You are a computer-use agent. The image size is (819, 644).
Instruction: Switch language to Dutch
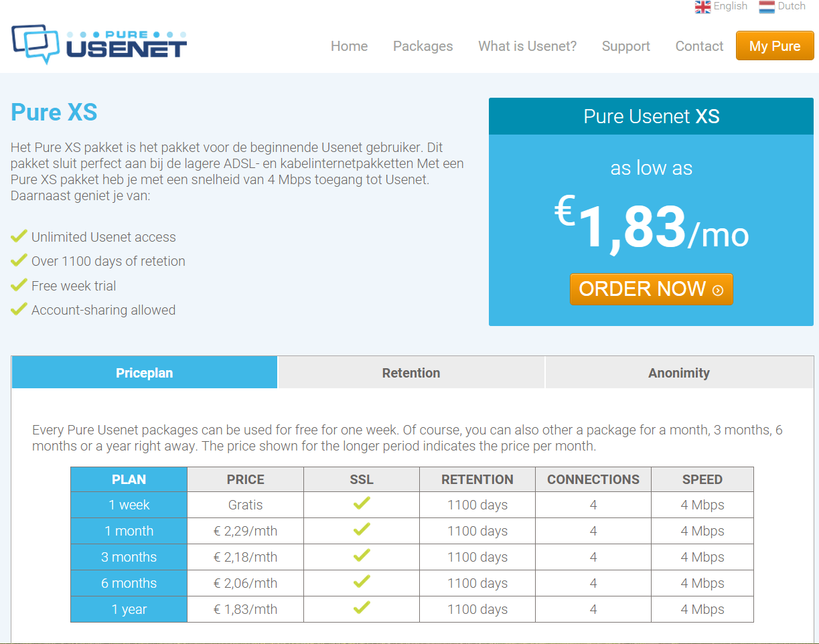tap(792, 6)
